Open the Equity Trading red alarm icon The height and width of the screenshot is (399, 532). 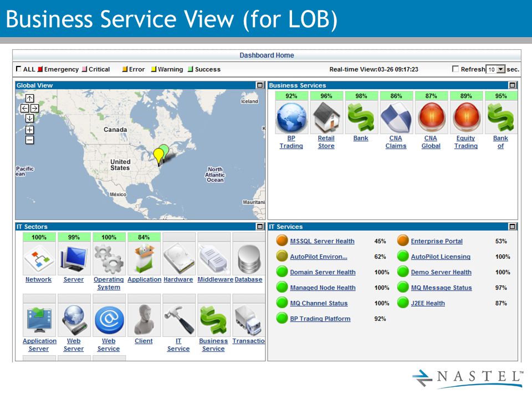(x=466, y=117)
